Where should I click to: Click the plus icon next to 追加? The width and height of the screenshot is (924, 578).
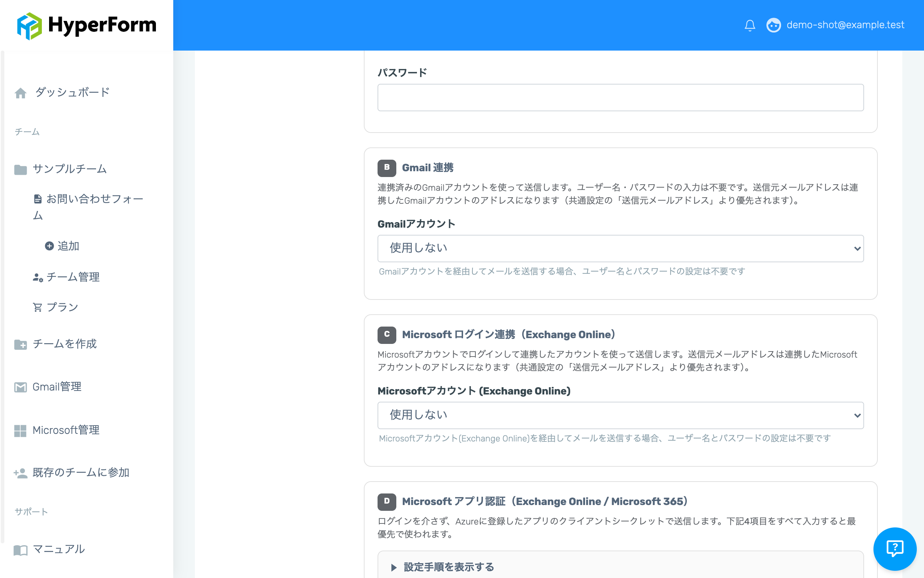[x=49, y=246]
